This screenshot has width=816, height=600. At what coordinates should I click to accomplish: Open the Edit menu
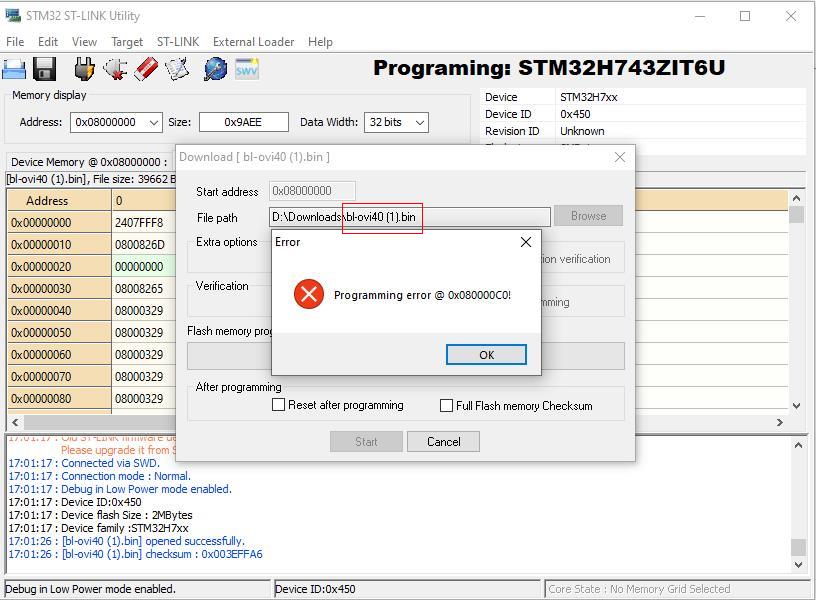[x=48, y=42]
